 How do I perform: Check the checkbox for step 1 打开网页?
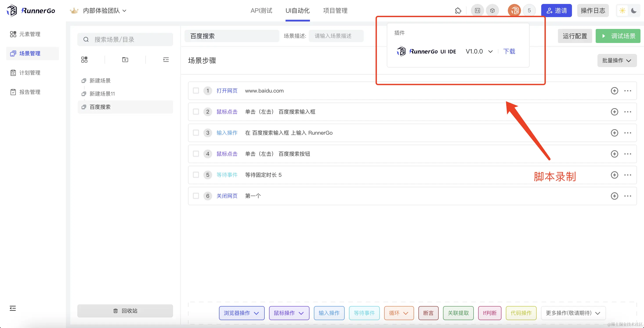point(196,91)
